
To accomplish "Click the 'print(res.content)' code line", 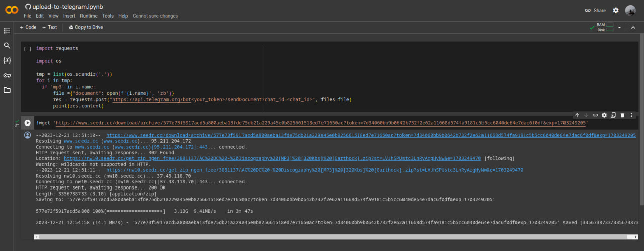I will 78,106.
